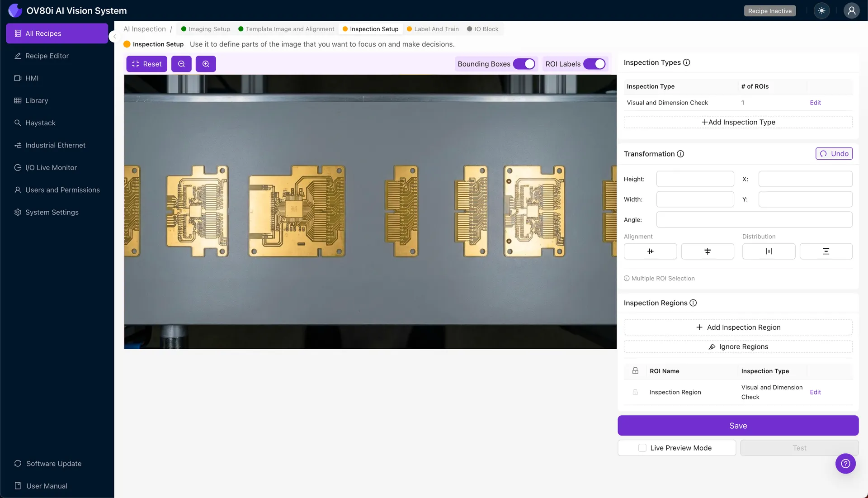Click the horizontal distribution icon
868x498 pixels.
tap(769, 251)
